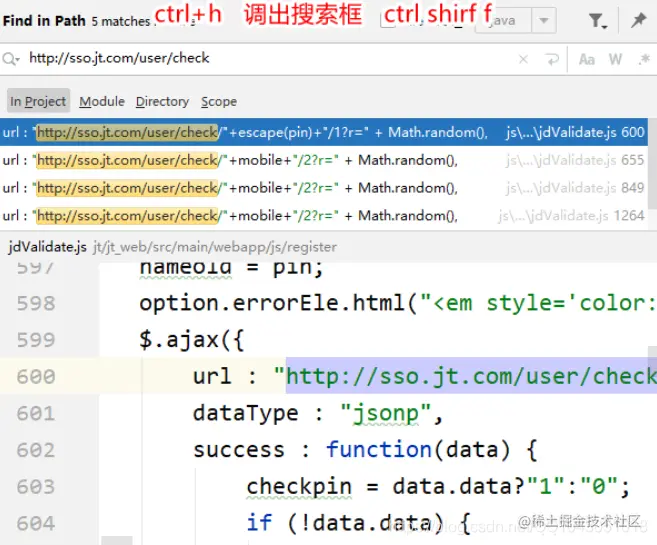Click the if keyword on line 604

[259, 523]
